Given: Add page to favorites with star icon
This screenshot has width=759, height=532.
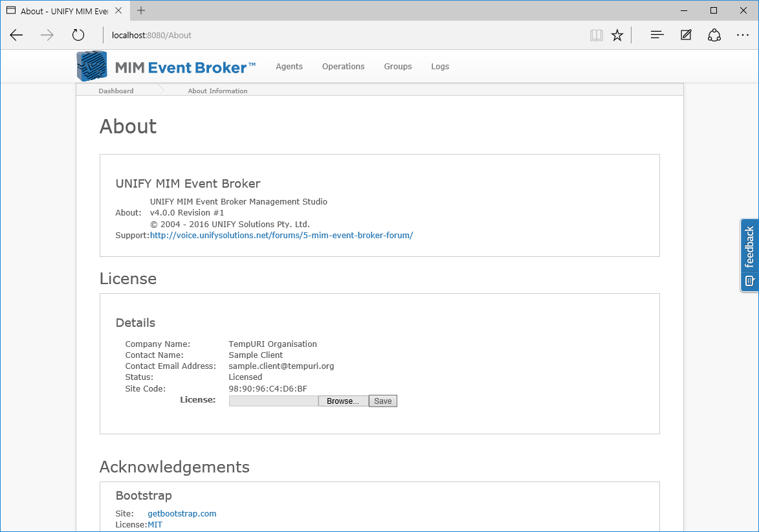Looking at the screenshot, I should tap(617, 35).
